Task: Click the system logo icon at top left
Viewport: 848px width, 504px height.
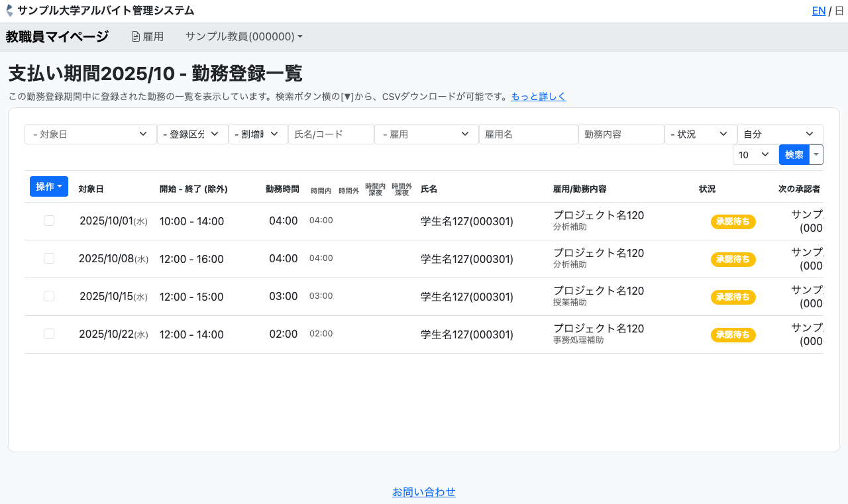Action: click(x=9, y=11)
